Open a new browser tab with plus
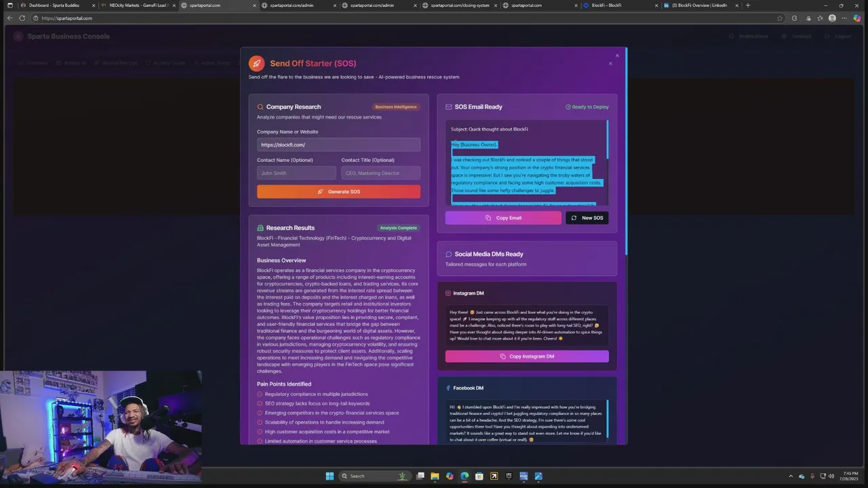 coord(748,5)
